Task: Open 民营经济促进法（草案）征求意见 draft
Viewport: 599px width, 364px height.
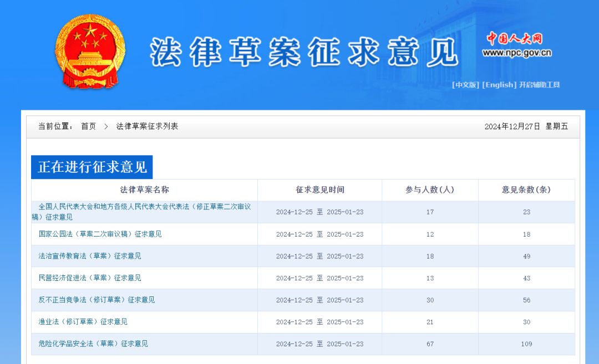Action: coord(92,278)
